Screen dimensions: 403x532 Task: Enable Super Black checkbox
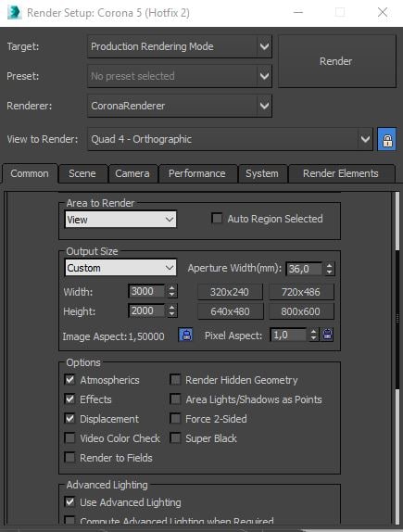point(175,437)
